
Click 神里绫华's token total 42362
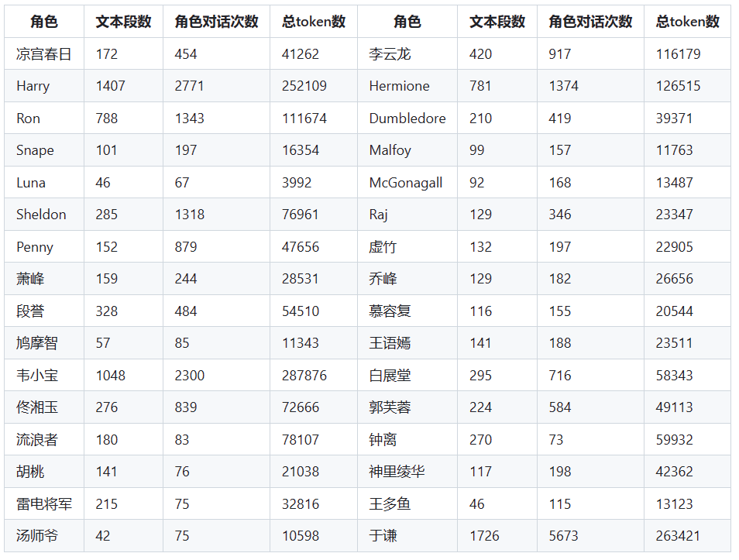tap(675, 472)
